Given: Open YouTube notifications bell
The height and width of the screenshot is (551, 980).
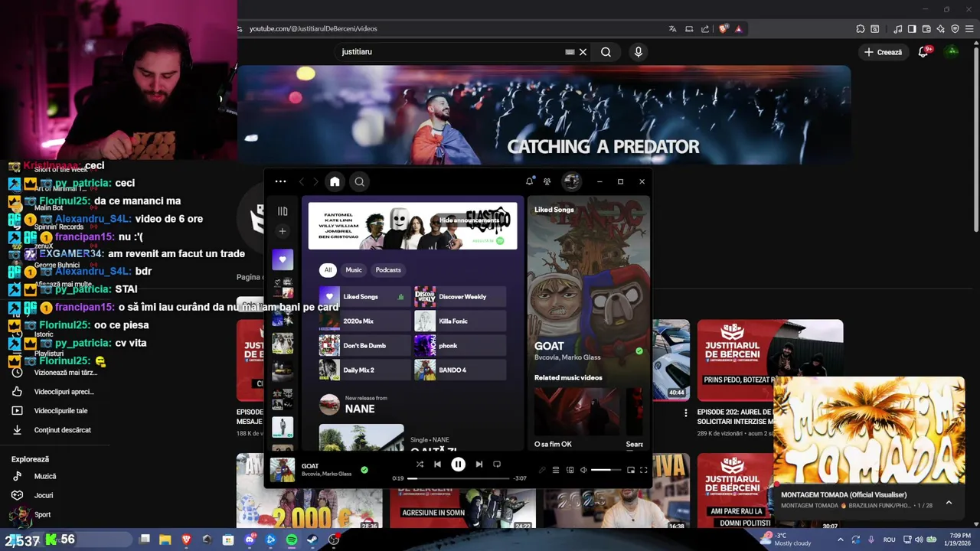Looking at the screenshot, I should (925, 52).
